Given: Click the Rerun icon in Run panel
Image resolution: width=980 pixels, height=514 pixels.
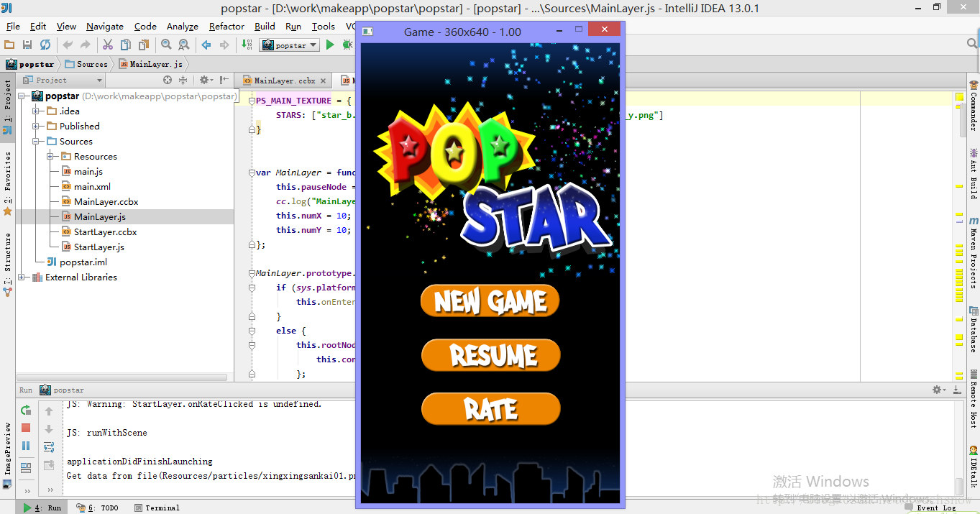Looking at the screenshot, I should [x=26, y=410].
